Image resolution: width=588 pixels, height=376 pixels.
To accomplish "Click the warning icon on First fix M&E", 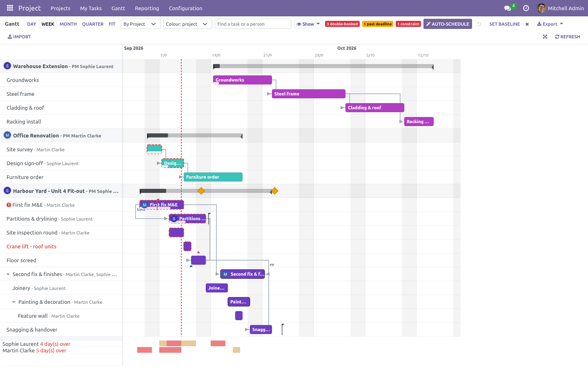I will tap(9, 205).
